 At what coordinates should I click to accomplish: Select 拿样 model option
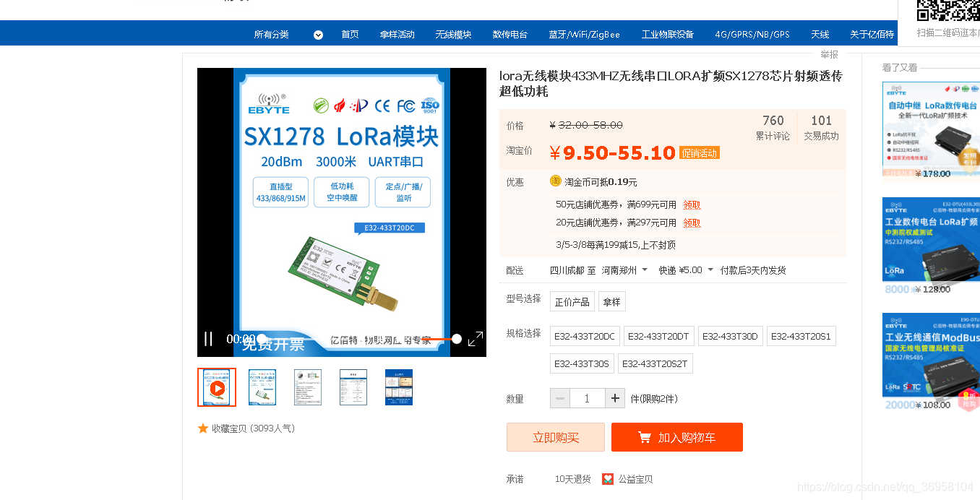[612, 302]
